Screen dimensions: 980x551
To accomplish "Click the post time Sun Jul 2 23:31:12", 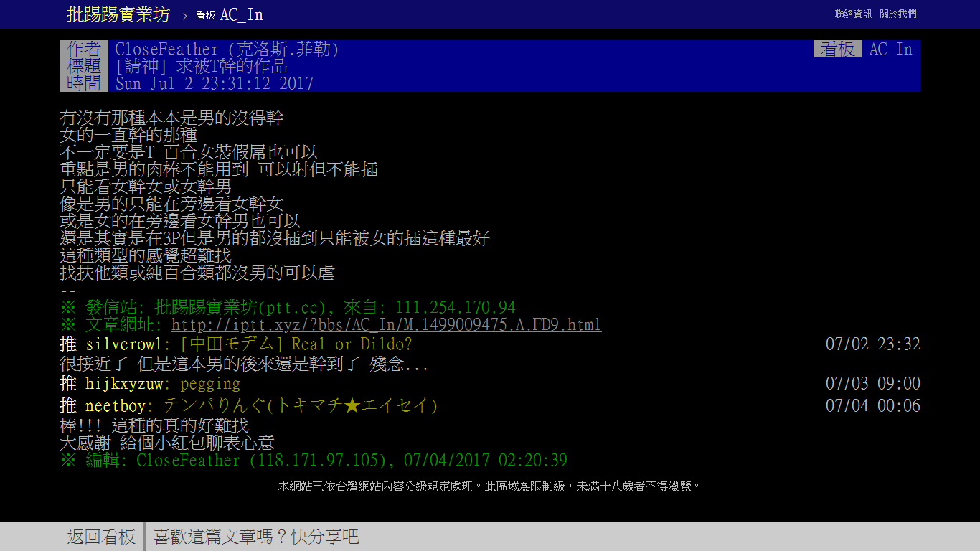I will pos(215,83).
